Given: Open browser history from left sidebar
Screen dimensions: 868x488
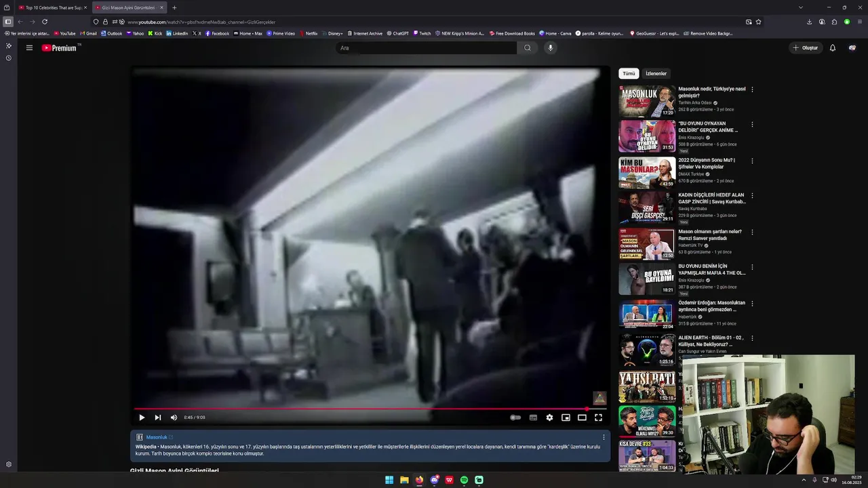Looking at the screenshot, I should click(8, 58).
